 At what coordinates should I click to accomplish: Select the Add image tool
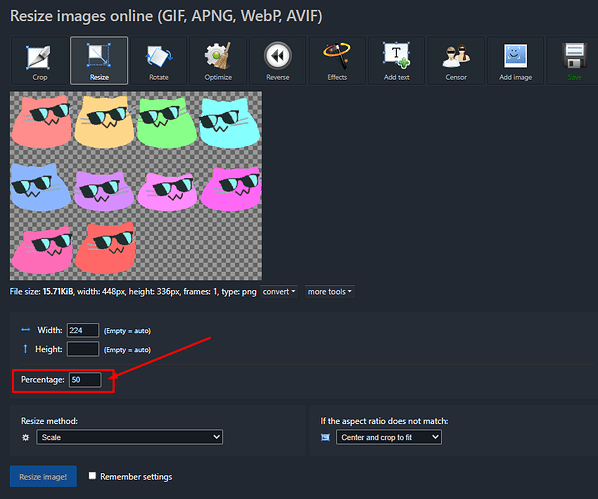[516, 60]
